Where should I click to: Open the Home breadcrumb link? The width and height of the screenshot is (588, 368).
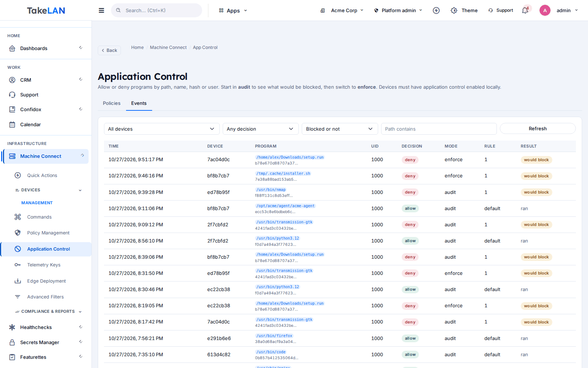[137, 47]
